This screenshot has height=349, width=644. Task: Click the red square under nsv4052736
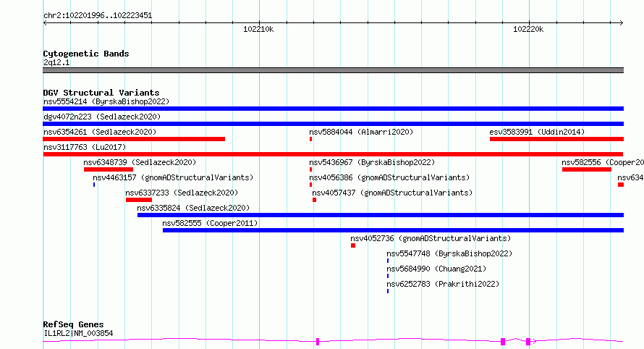[353, 245]
